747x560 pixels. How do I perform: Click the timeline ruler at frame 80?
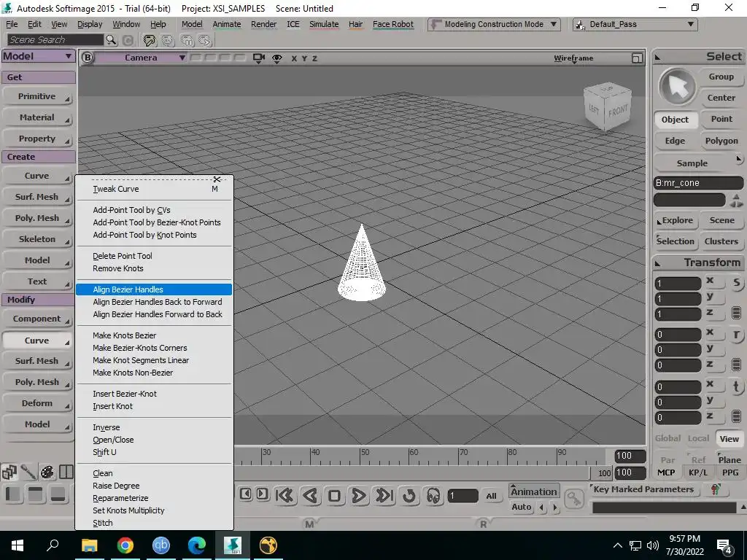coord(511,456)
